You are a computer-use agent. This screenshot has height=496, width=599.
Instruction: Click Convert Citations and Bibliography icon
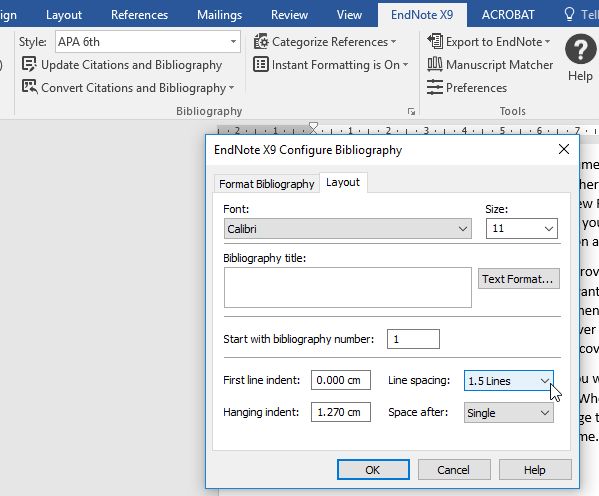point(29,87)
